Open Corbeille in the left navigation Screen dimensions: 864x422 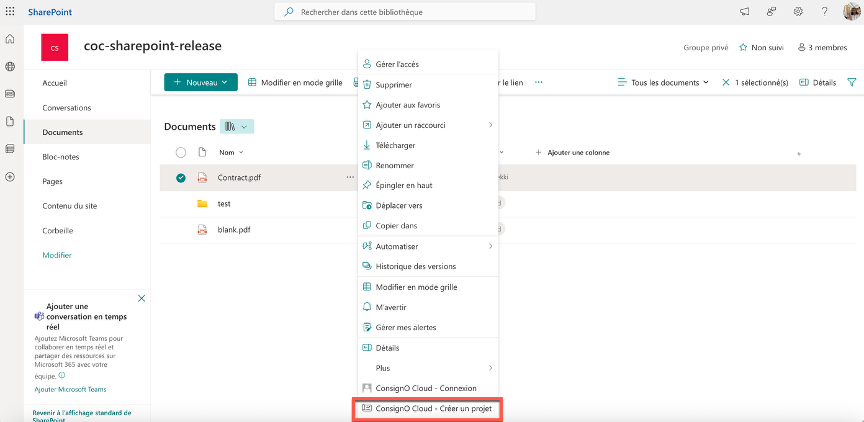(58, 230)
